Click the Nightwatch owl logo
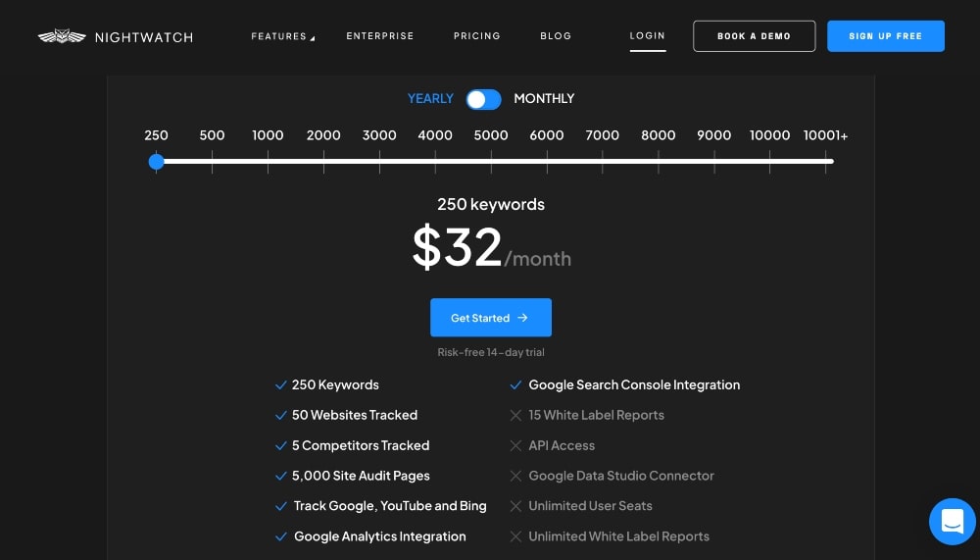The image size is (980, 560). tap(62, 37)
